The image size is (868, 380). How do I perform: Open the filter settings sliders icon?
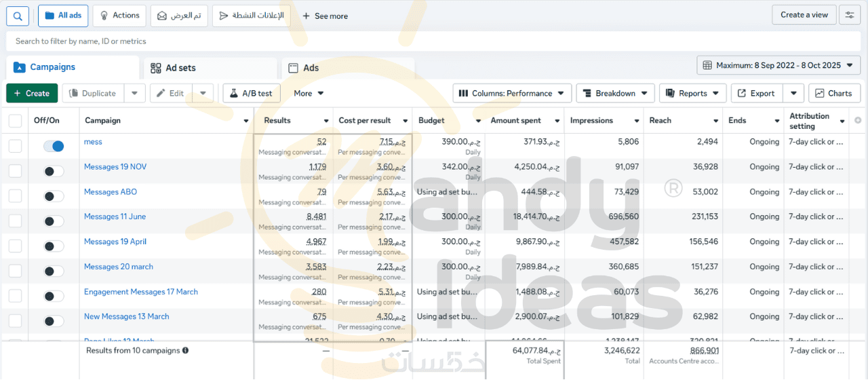(850, 15)
